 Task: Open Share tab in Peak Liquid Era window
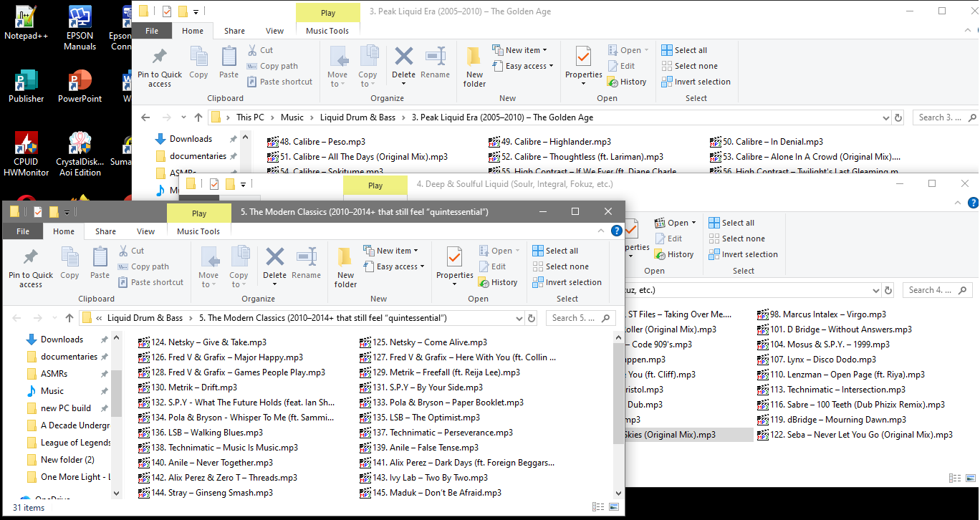234,31
